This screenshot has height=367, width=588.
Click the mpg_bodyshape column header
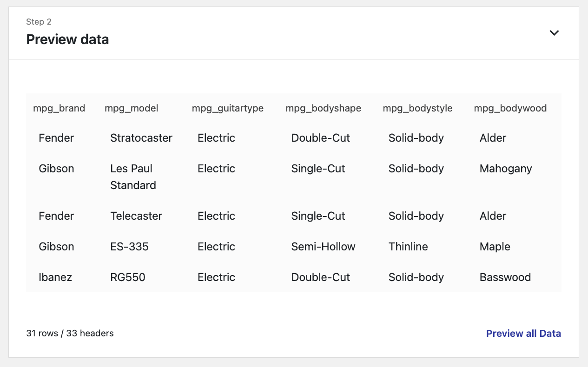click(x=324, y=108)
